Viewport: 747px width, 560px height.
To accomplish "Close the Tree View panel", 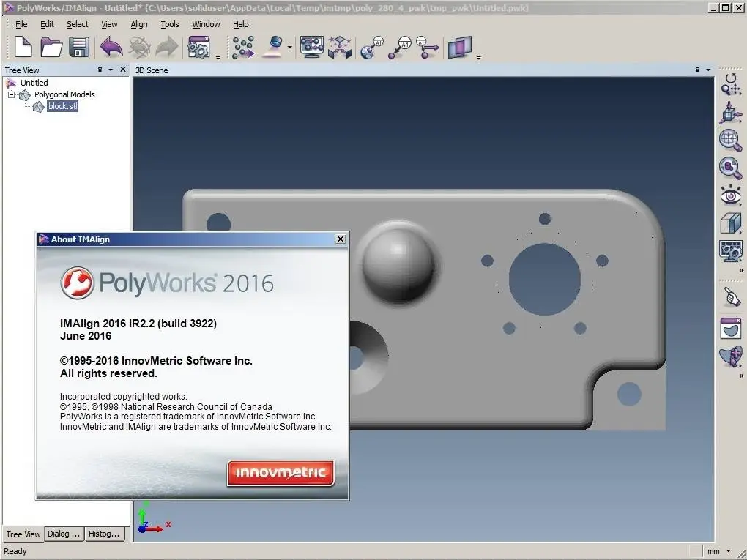I will [123, 70].
